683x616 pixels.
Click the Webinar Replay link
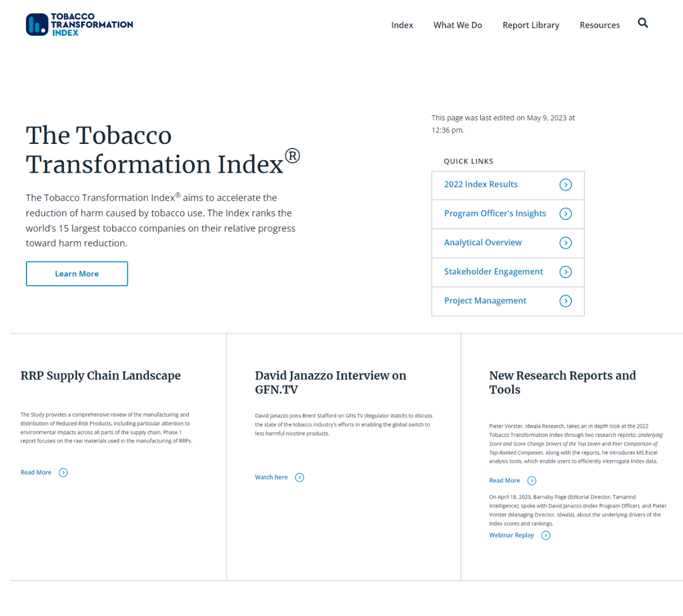(x=511, y=535)
